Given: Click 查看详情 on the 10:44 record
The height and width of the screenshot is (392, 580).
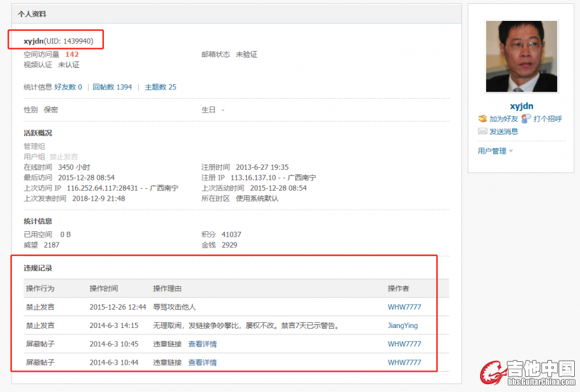Looking at the screenshot, I should [202, 363].
